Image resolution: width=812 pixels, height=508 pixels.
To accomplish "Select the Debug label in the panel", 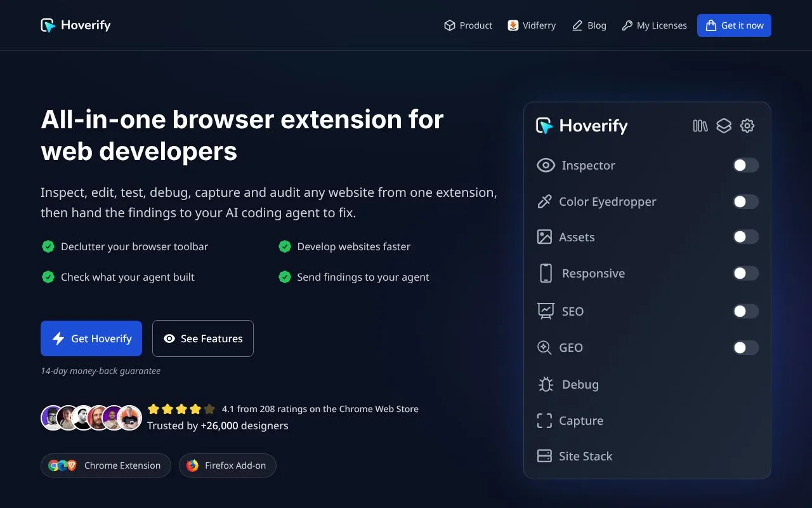I will (x=580, y=384).
